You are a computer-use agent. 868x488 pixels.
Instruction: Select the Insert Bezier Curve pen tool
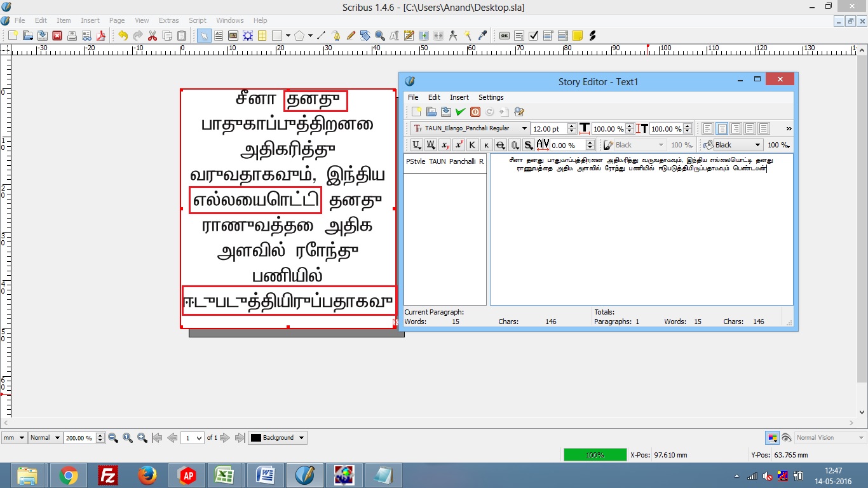click(x=336, y=36)
